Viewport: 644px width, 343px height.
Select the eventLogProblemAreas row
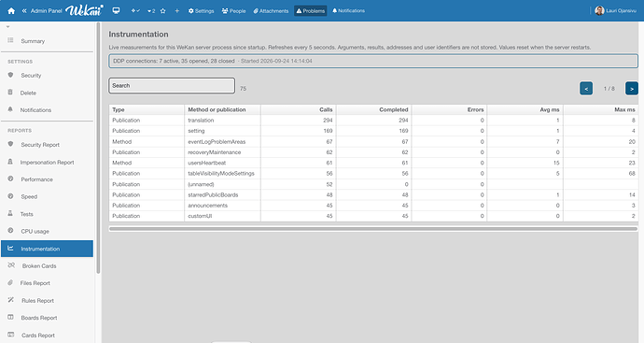coord(373,141)
